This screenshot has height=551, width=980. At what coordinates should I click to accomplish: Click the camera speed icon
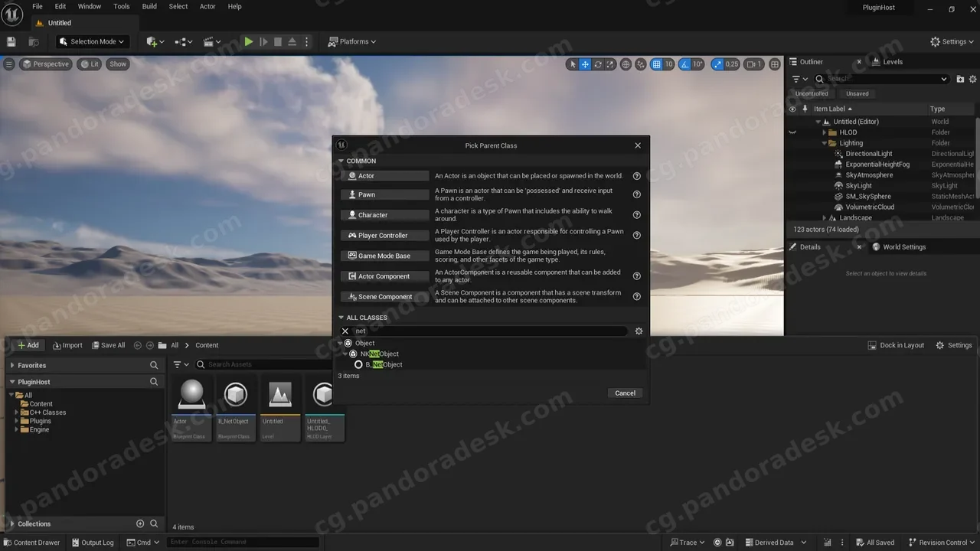click(x=754, y=64)
